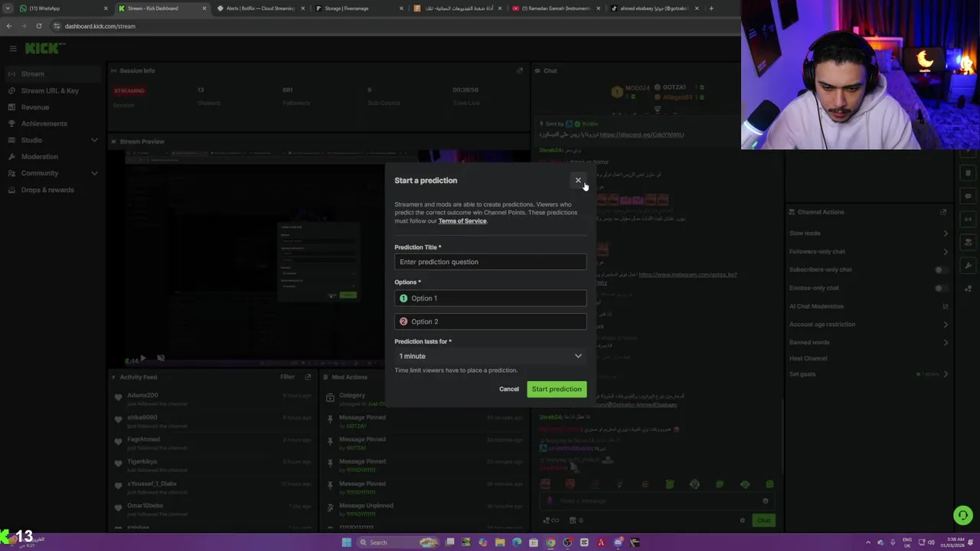Click the Option 2 input field
980x551 pixels.
tap(490, 321)
